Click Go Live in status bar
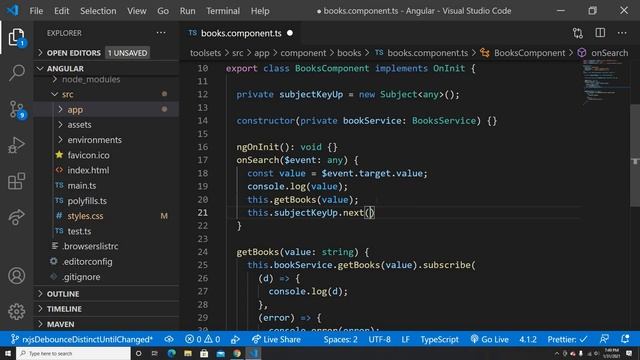Viewport: 640px width, 360px height. point(489,339)
